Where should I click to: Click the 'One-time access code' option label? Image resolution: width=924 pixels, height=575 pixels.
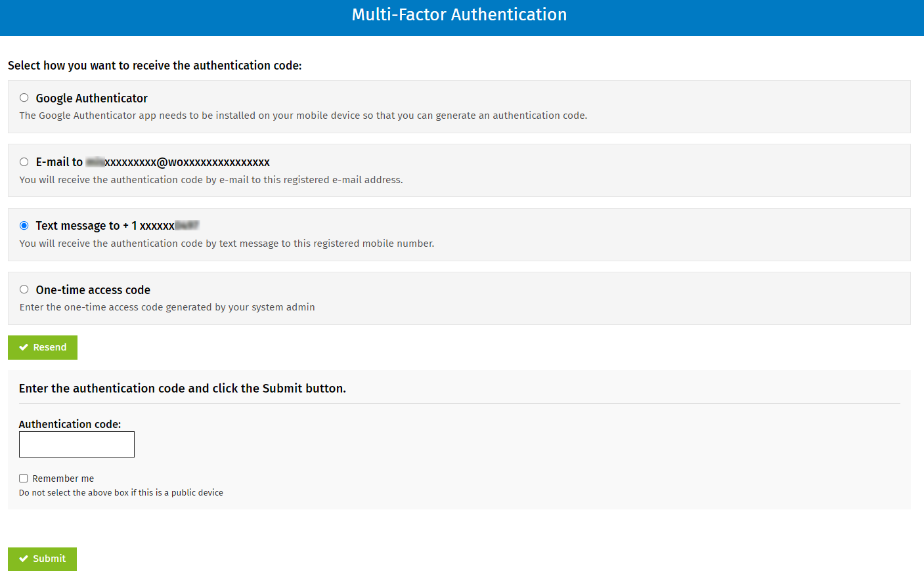93,290
